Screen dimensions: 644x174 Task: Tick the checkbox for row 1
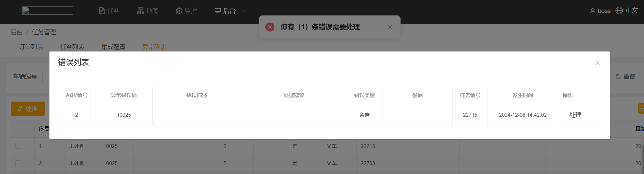[19, 146]
